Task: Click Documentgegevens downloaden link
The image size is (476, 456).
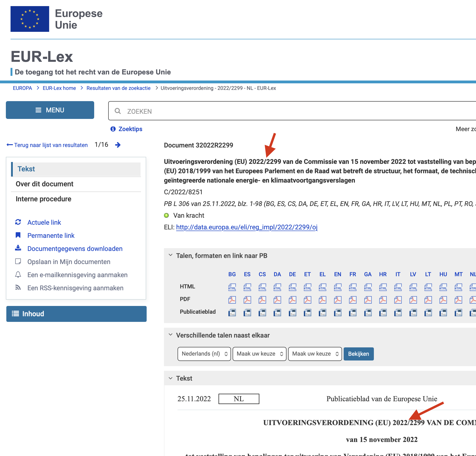Action: point(75,249)
